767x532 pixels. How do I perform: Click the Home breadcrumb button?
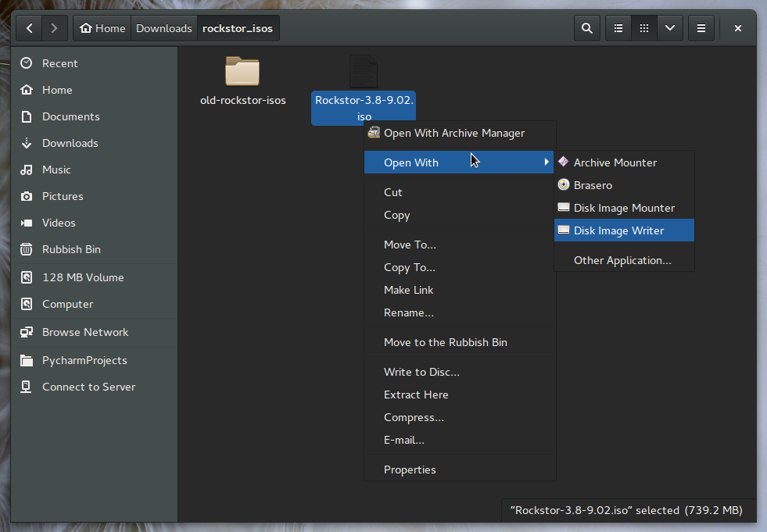coord(102,28)
